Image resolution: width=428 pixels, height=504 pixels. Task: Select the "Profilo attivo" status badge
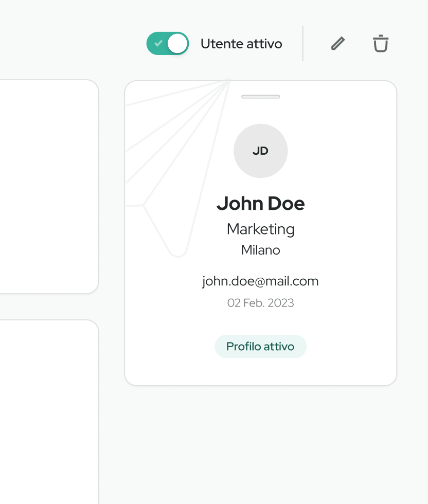point(260,347)
